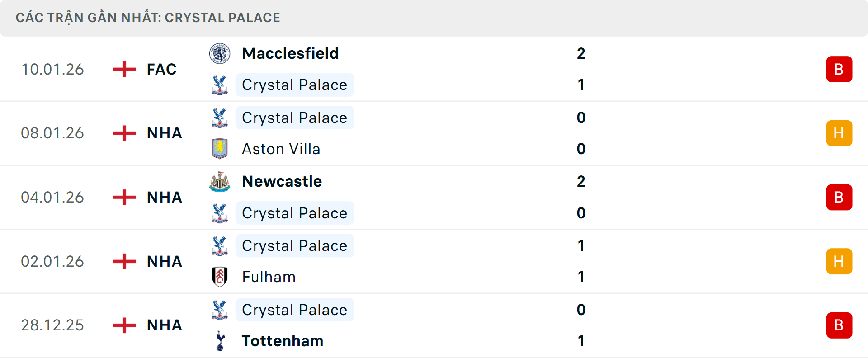The height and width of the screenshot is (358, 868).
Task: Expand the NHA label on the Newcastle row
Action: [x=164, y=197]
